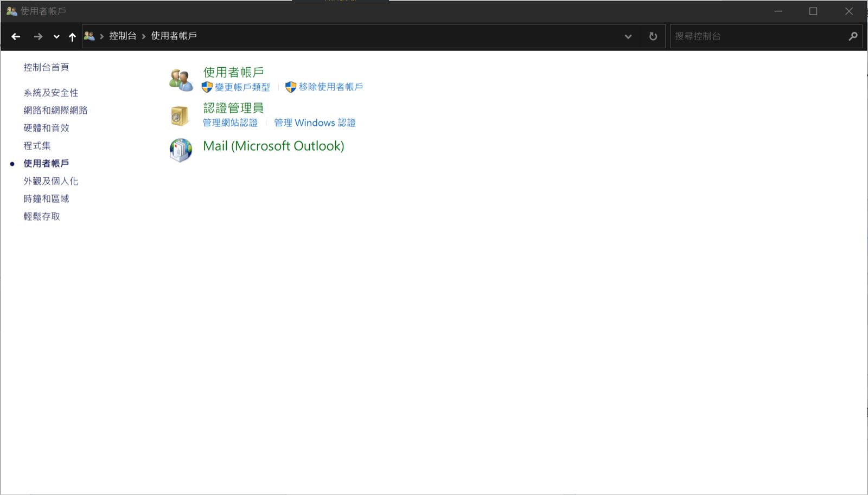Click the shield icon beside 移除使用者帳戶
868x495 pixels.
pos(291,87)
